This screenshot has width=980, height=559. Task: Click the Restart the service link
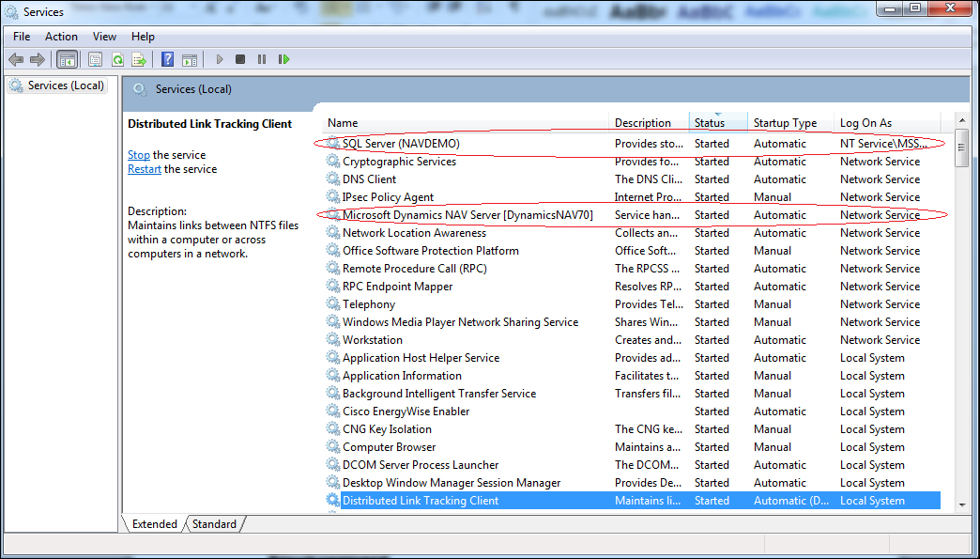(145, 169)
